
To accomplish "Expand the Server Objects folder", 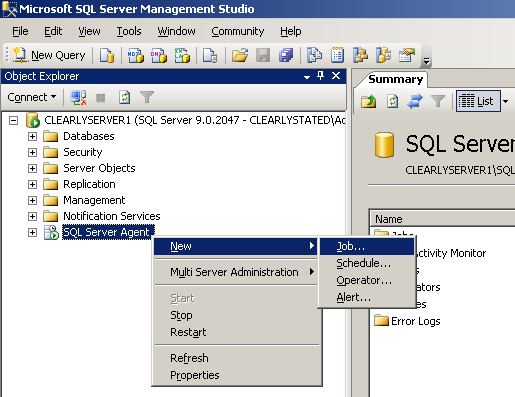I will (x=32, y=168).
